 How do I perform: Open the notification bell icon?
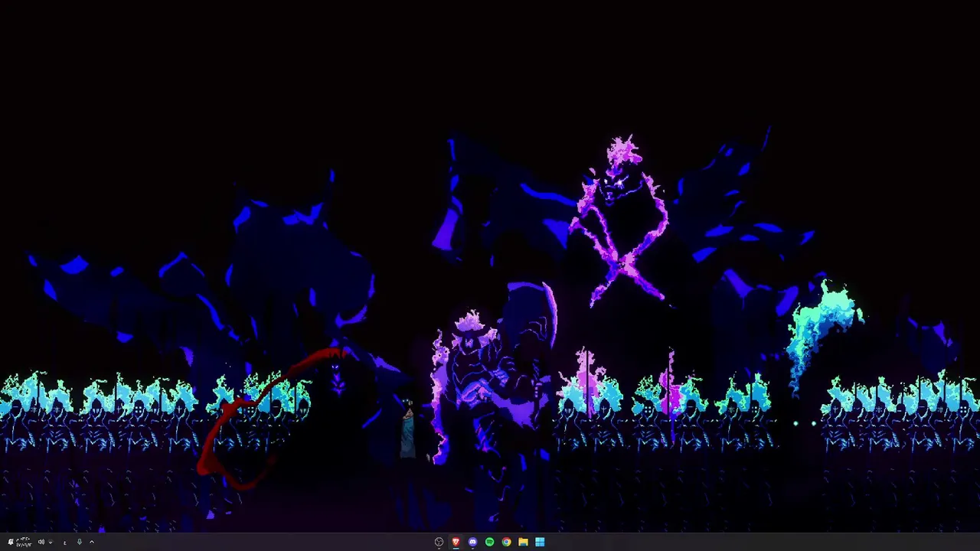point(11,542)
